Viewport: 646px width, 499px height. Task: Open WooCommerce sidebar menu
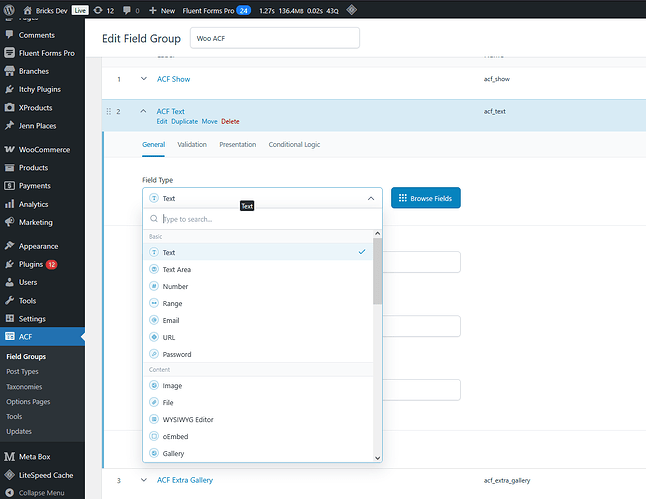[x=42, y=150]
